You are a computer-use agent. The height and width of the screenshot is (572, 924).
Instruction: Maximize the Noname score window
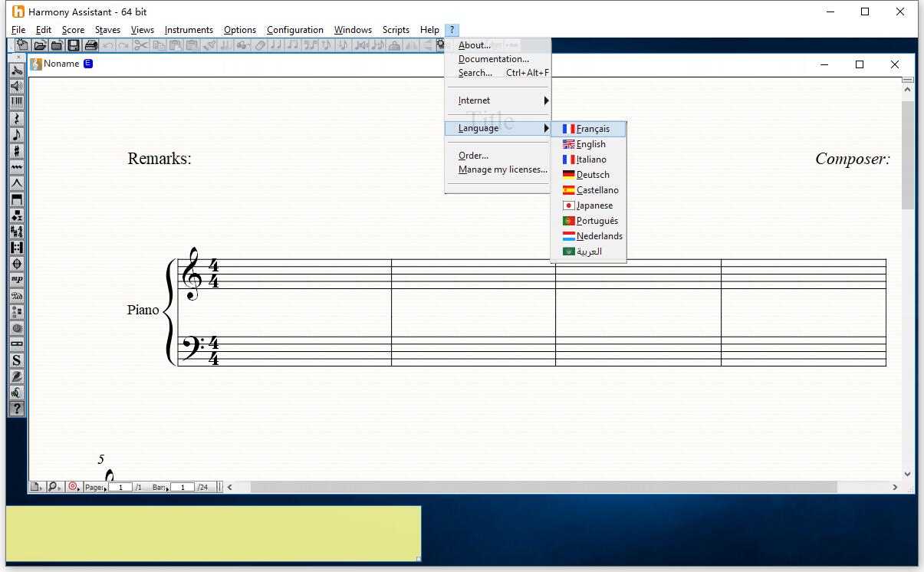[860, 64]
